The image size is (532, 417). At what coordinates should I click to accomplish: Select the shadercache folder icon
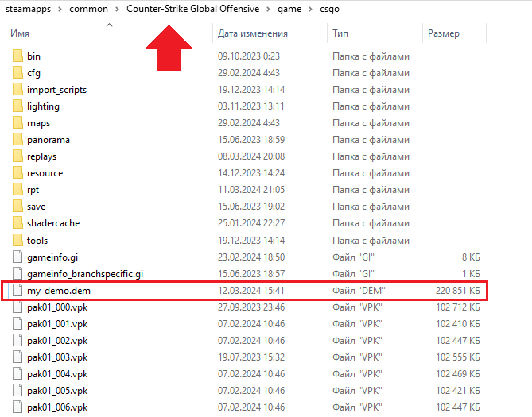point(17,222)
